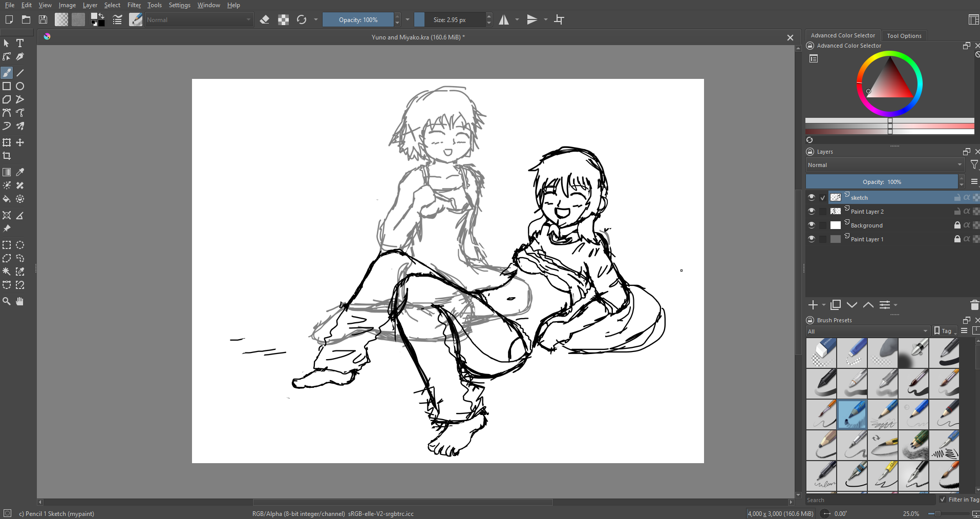
Task: Expand the layer properties dropdown arrow
Action: pyautogui.click(x=896, y=305)
